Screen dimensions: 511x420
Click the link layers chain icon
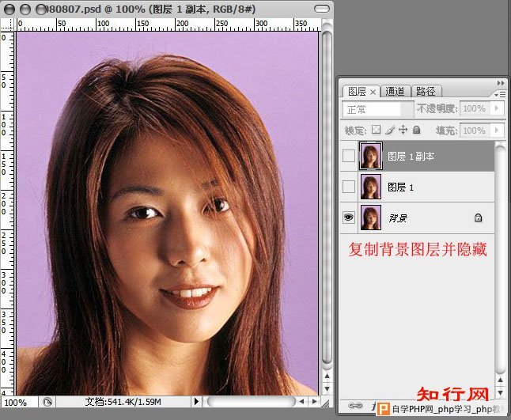click(x=355, y=406)
